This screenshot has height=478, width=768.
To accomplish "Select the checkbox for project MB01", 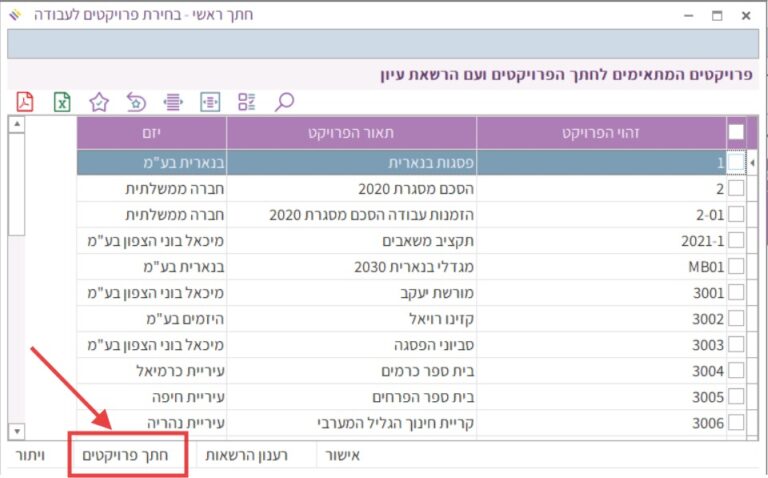I will tap(736, 266).
